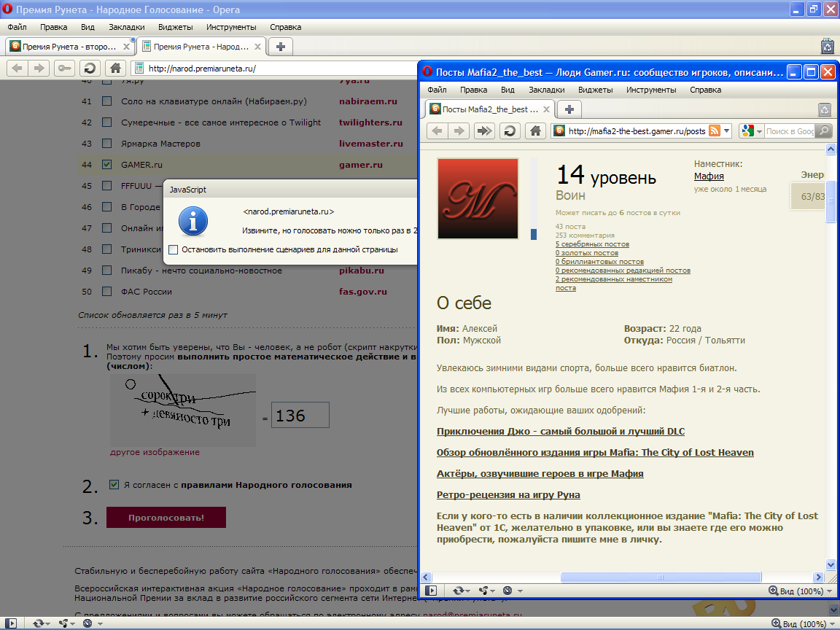This screenshot has height=630, width=840.
Task: Click Opera Link sync icon in Gamer.ru window
Action: coord(458,591)
